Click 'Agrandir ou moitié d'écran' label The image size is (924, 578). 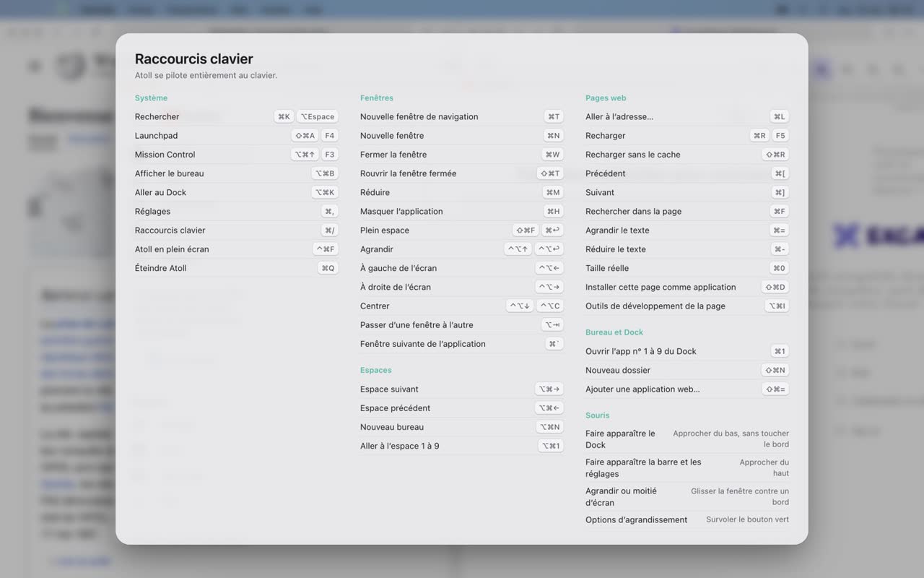(x=621, y=496)
